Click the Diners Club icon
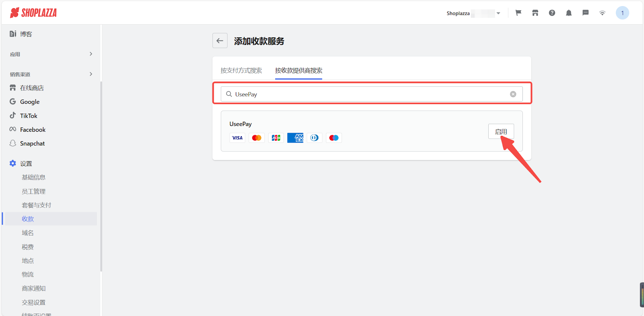Viewport: 644px width, 316px height. pyautogui.click(x=315, y=138)
